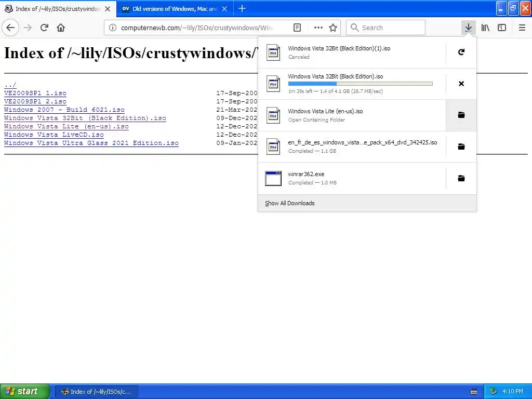Open Windows 2007 - Build 6021.iso link
532x399 pixels.
tap(64, 110)
